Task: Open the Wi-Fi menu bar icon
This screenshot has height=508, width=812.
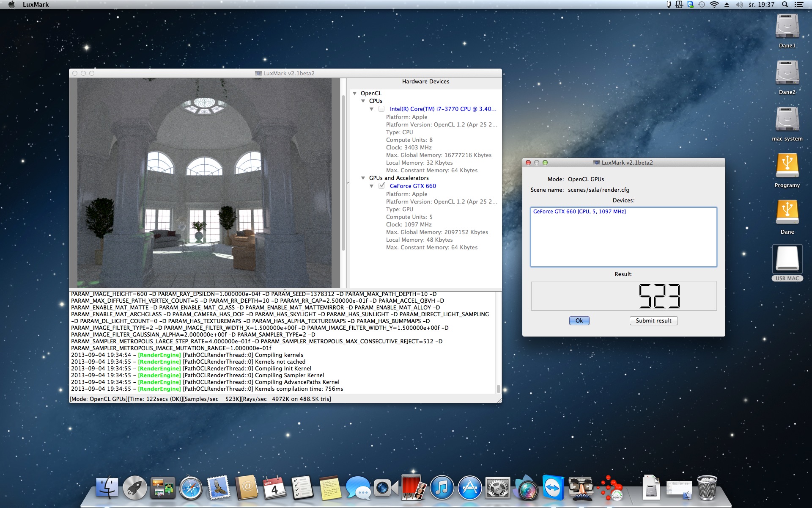Action: click(714, 5)
